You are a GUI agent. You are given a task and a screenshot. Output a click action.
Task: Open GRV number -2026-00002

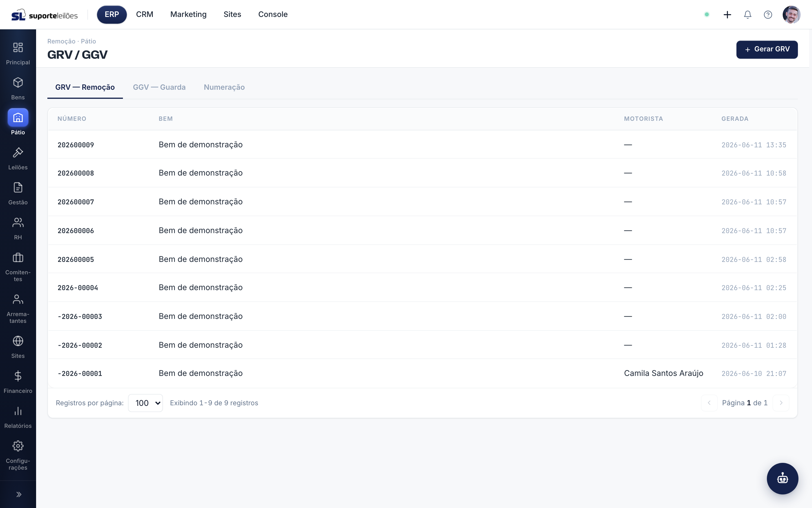tap(80, 345)
